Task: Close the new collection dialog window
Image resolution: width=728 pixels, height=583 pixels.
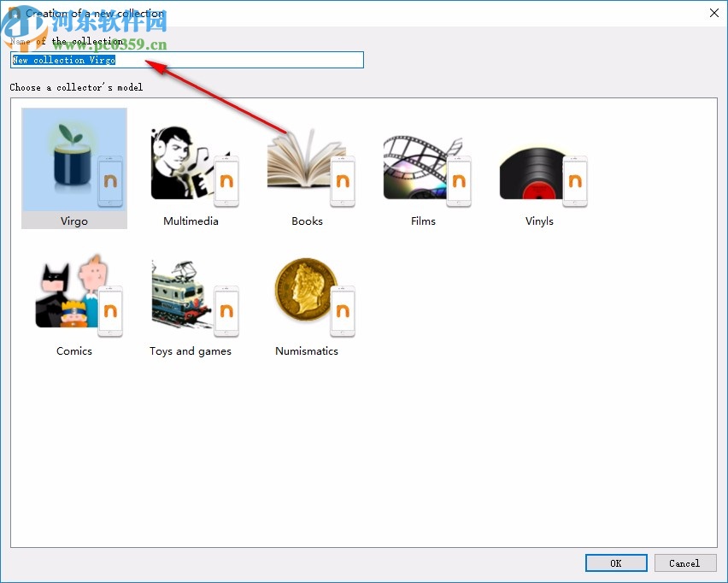Action: point(714,13)
